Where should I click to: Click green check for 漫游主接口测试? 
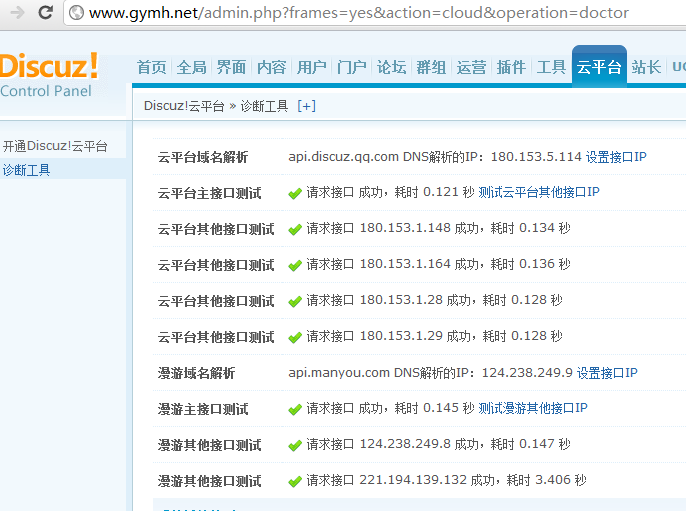[x=295, y=409]
